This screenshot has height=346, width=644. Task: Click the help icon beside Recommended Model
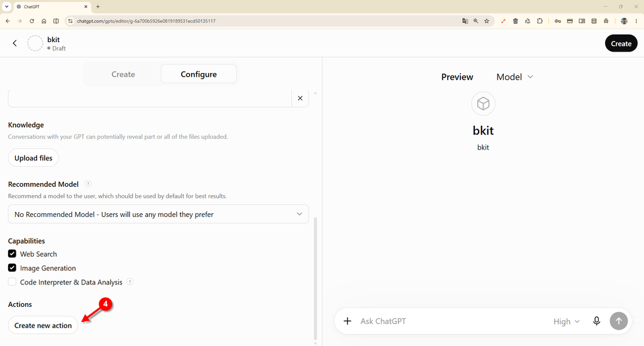[x=88, y=184]
